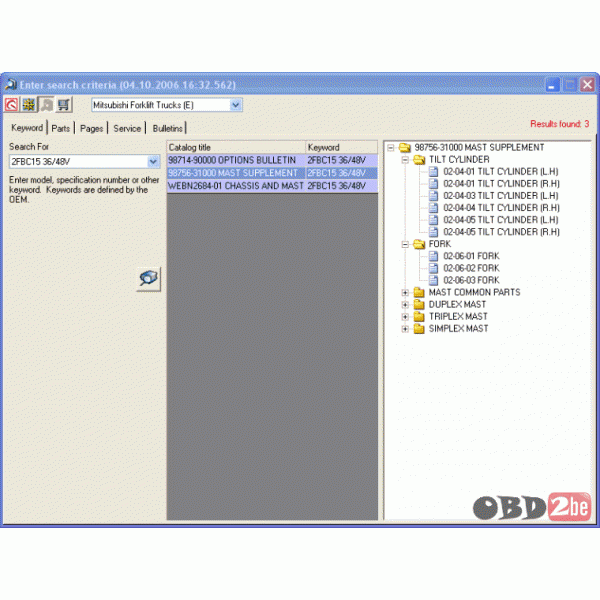Switch to the Pages tab

point(91,128)
